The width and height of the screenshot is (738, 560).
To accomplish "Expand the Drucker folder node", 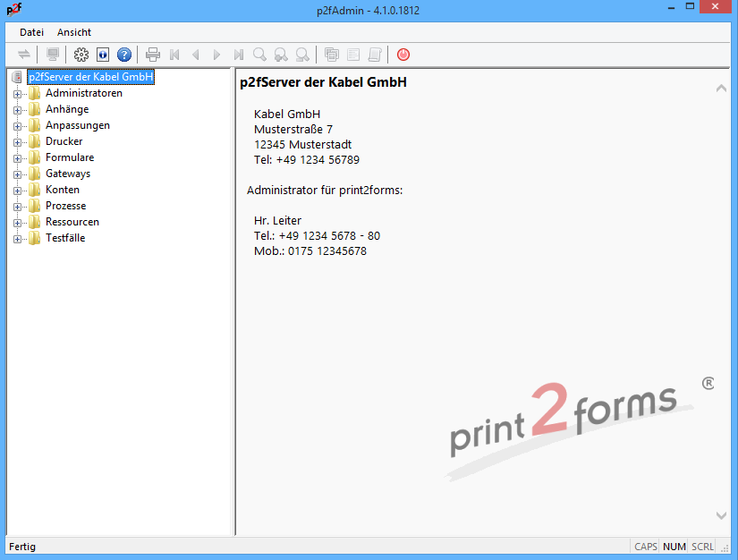I will pyautogui.click(x=17, y=141).
